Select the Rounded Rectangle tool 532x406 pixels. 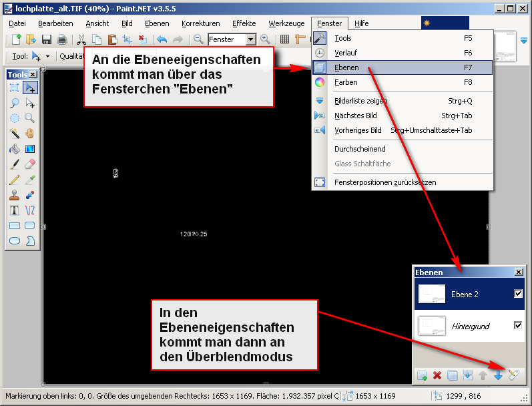coord(30,226)
